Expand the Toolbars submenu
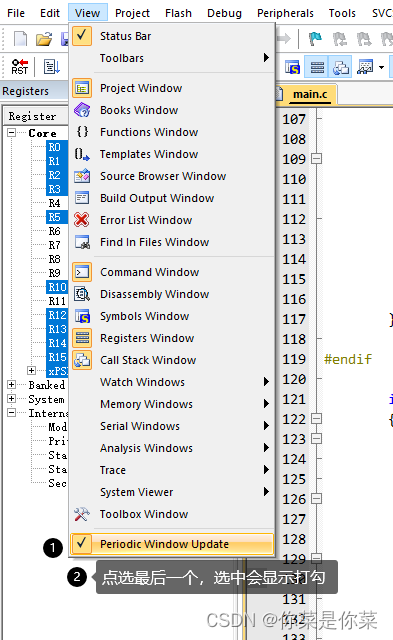393x640 pixels. pos(172,58)
